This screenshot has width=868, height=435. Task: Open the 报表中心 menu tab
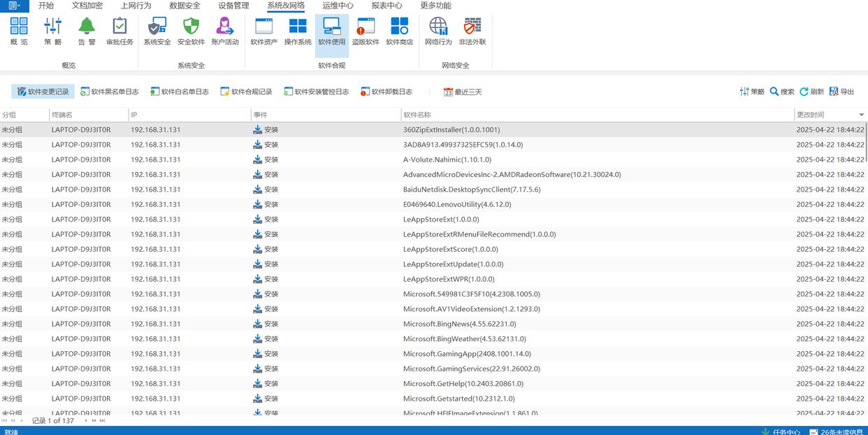(x=386, y=6)
